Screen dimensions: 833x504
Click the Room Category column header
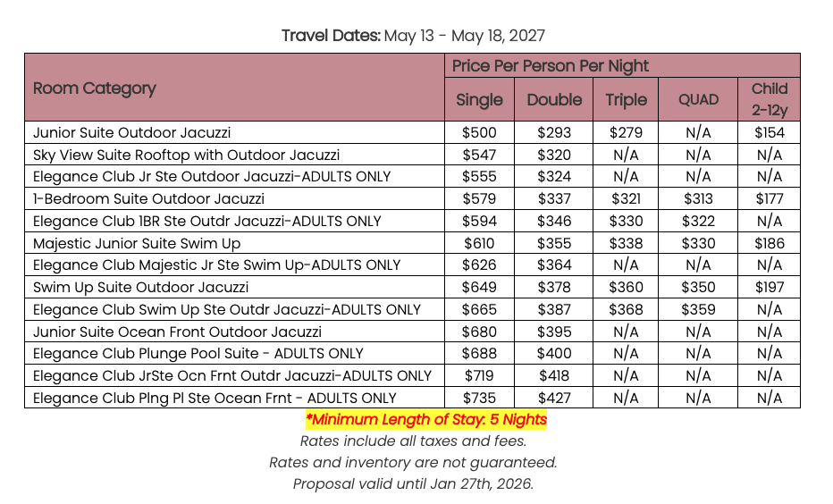click(x=95, y=88)
